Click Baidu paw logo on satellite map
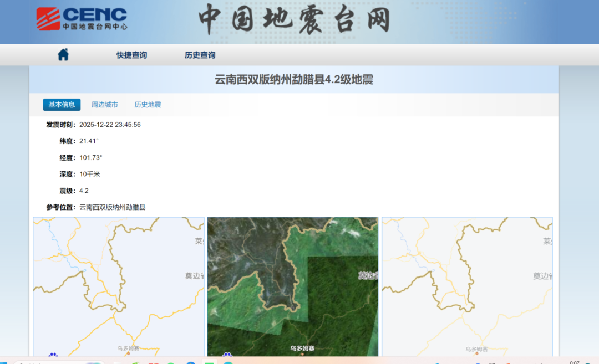Image resolution: width=599 pixels, height=364 pixels. coord(227,355)
